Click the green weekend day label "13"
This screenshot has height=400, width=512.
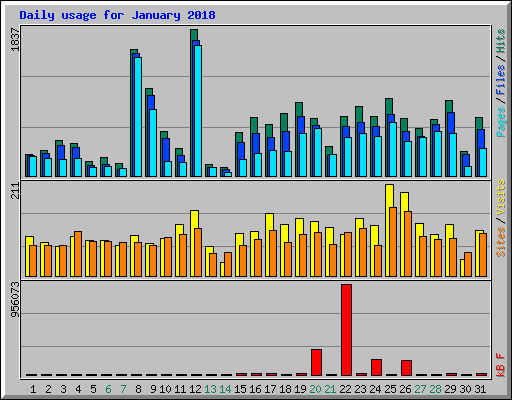click(210, 389)
